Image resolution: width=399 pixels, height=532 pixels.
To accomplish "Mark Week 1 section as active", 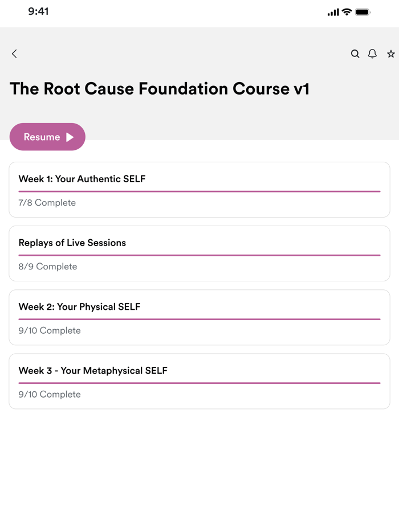I will tap(199, 190).
